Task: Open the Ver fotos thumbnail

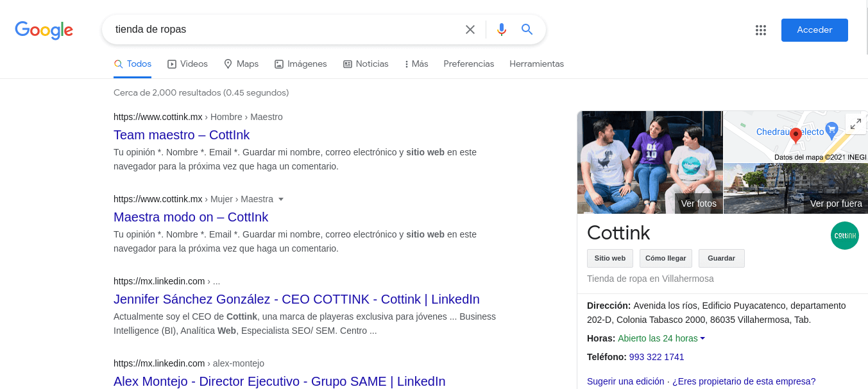Action: (649, 162)
